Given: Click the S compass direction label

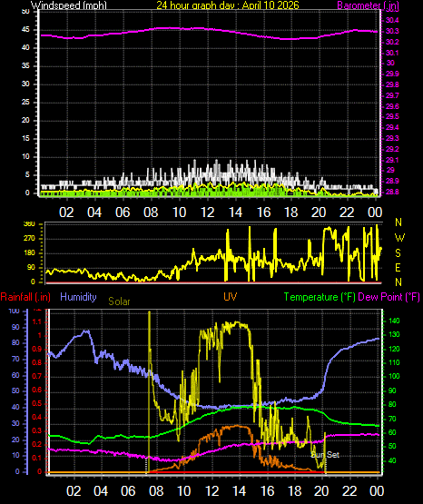Looking at the screenshot, I should [398, 253].
